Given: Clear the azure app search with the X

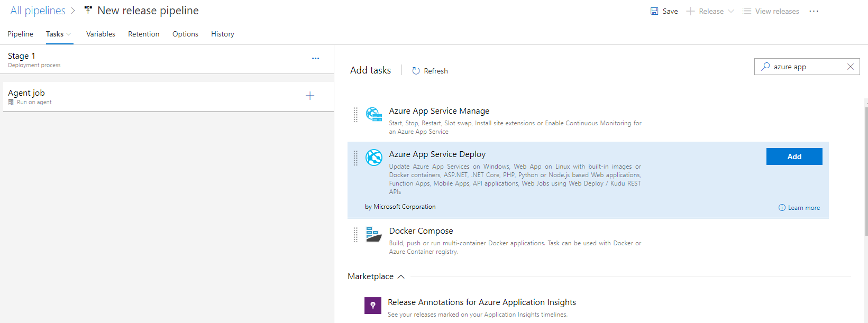Looking at the screenshot, I should click(851, 67).
